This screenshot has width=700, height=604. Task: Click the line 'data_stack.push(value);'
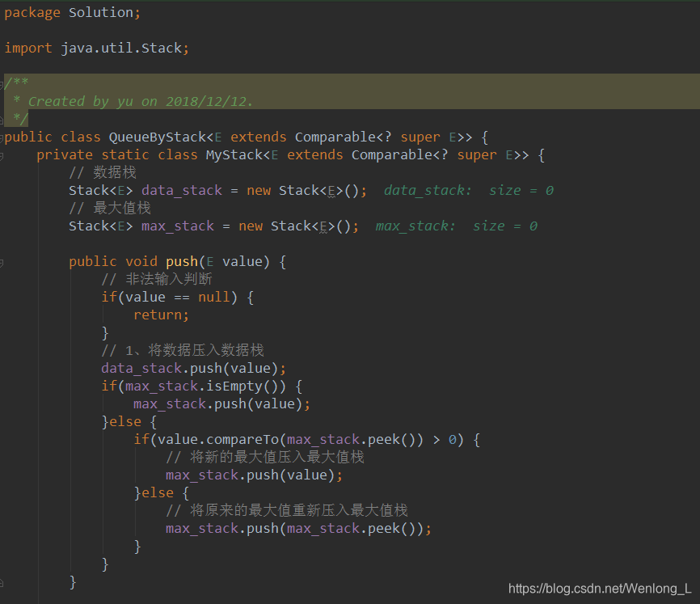[x=193, y=369]
